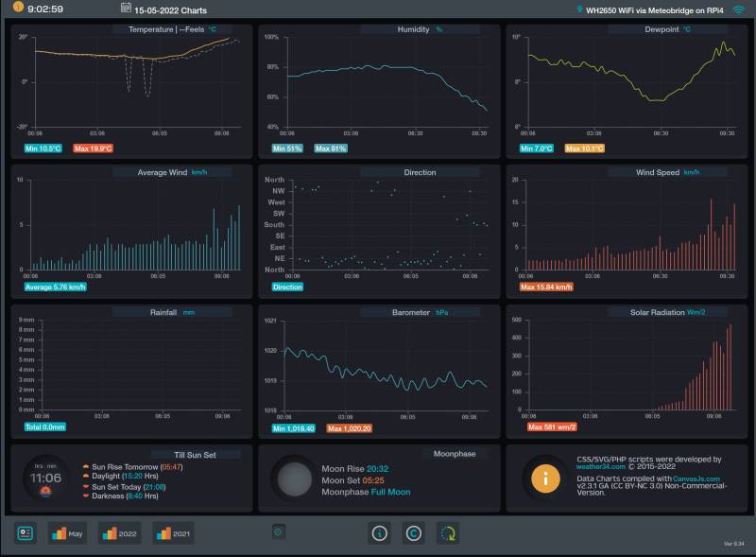Click the full moon image
Screen dimensions: 756x557
pyautogui.click(x=294, y=480)
